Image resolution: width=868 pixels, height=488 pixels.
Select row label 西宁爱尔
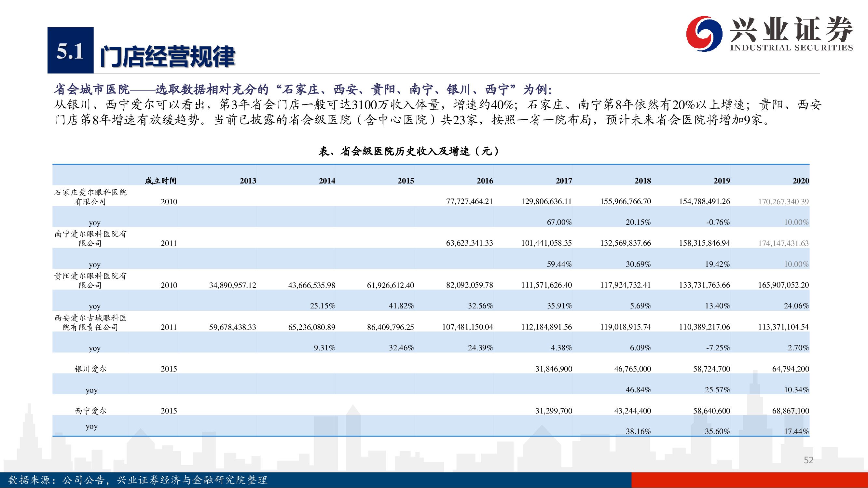click(x=90, y=411)
